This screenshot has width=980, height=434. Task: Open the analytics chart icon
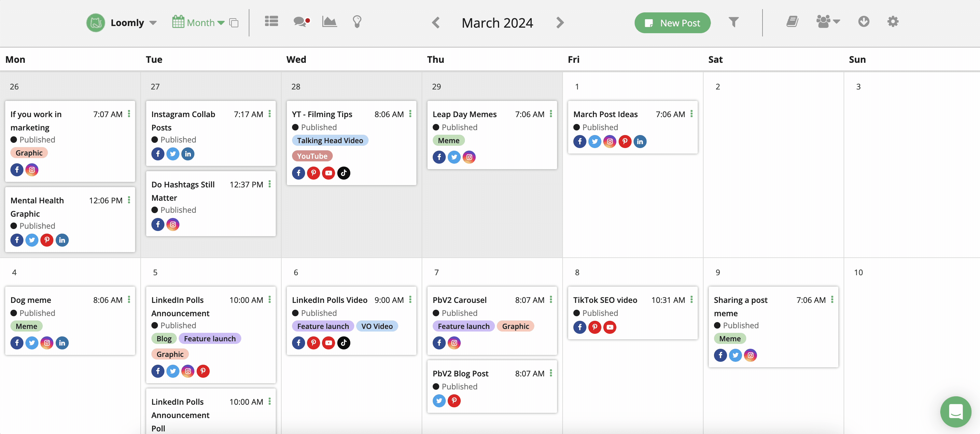(329, 22)
